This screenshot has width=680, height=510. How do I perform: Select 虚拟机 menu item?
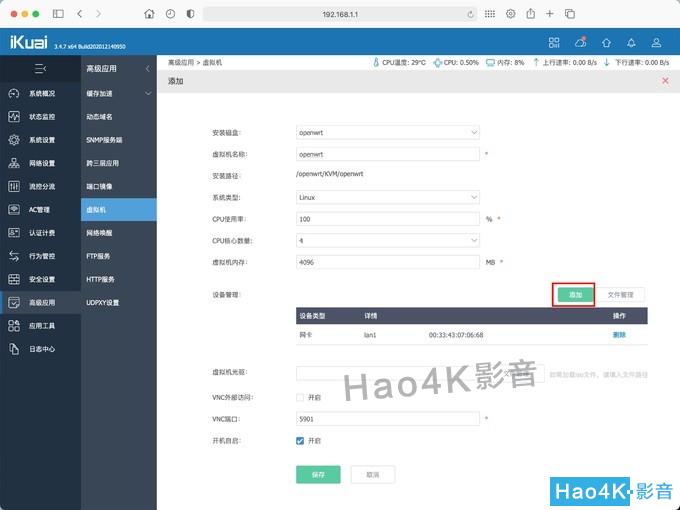click(x=119, y=209)
